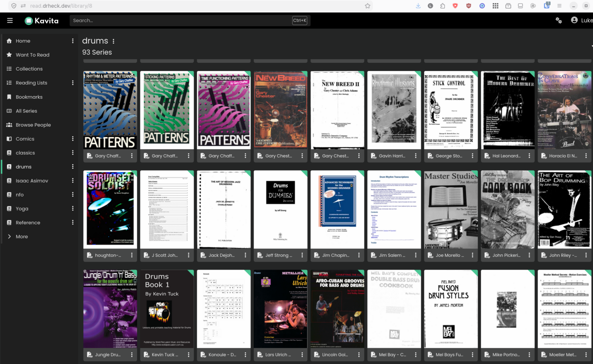Click the PDF icon for Hal Leonard

[487, 156]
